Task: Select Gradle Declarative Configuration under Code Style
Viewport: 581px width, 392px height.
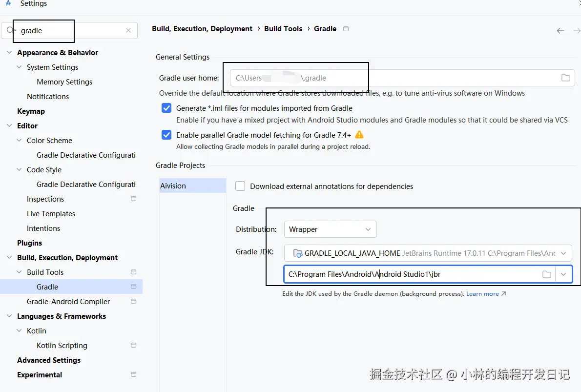Action: [x=86, y=184]
